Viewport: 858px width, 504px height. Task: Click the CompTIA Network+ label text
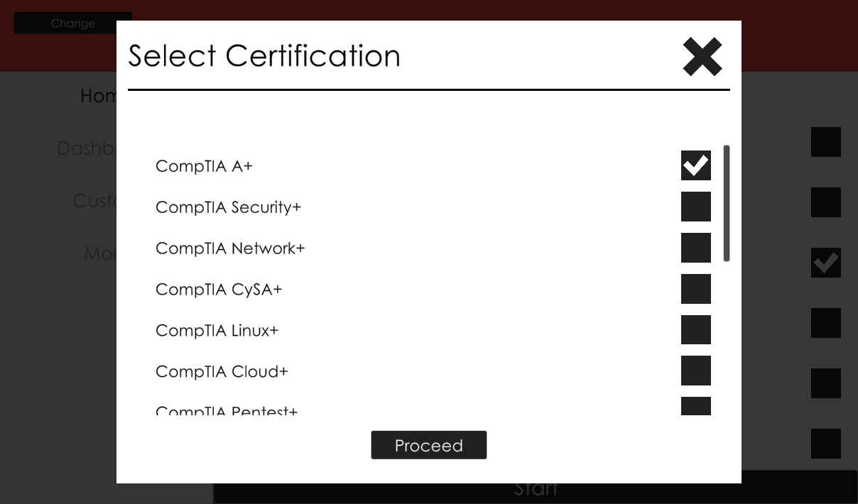[229, 248]
